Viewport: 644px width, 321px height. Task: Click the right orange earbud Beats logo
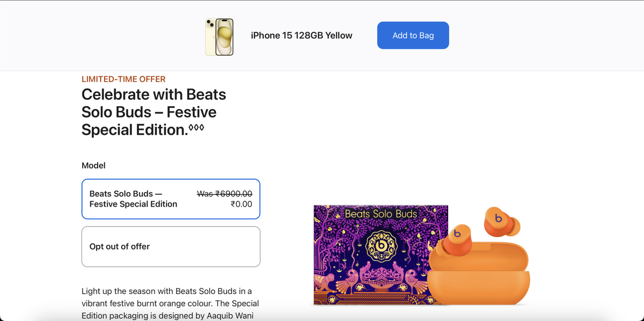click(x=498, y=218)
